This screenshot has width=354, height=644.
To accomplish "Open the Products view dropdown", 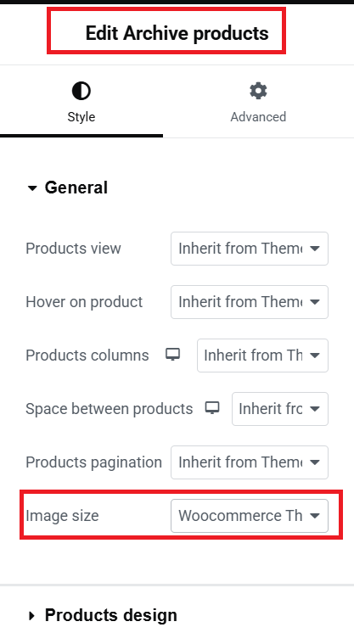I will point(249,249).
